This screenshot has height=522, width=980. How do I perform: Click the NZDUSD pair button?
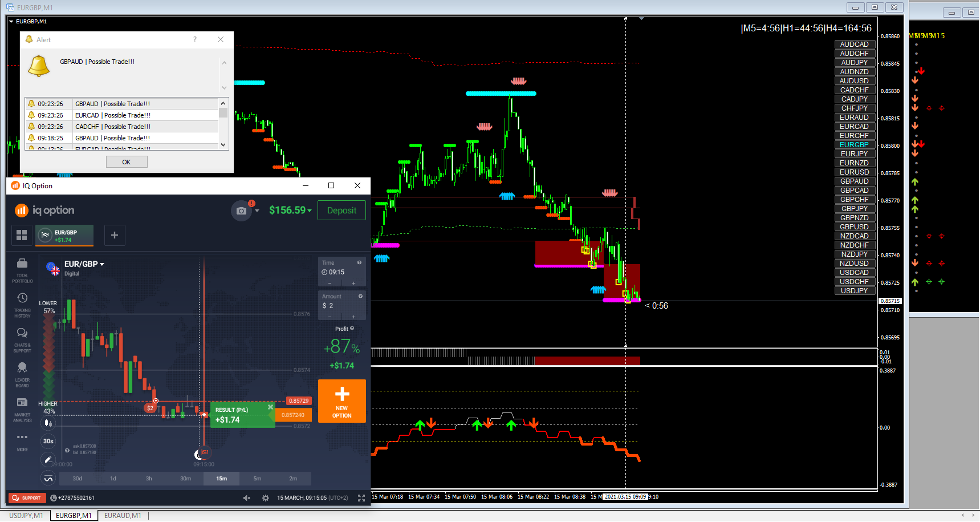pos(855,264)
